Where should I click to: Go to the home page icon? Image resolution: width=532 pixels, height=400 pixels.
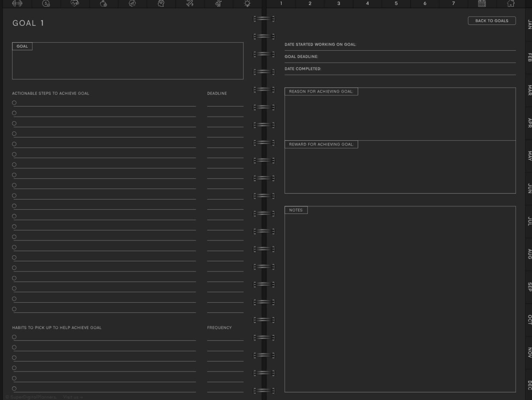click(x=510, y=3)
